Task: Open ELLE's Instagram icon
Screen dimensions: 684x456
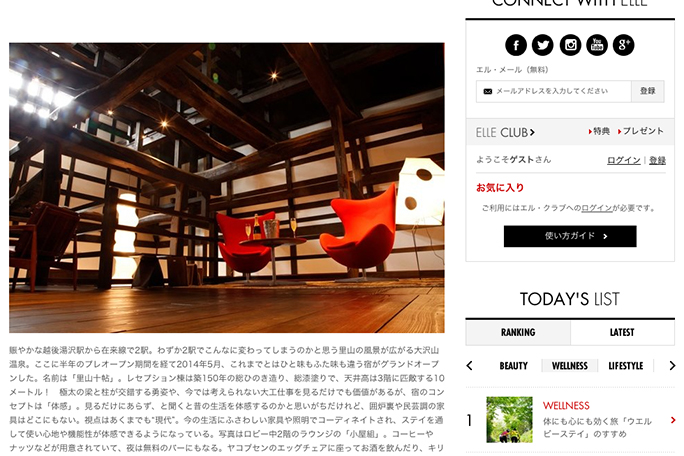Action: pyautogui.click(x=570, y=45)
